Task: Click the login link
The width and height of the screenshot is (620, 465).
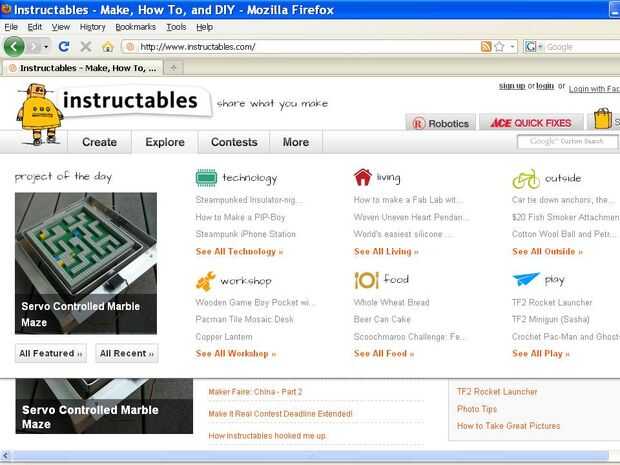Action: tap(545, 86)
